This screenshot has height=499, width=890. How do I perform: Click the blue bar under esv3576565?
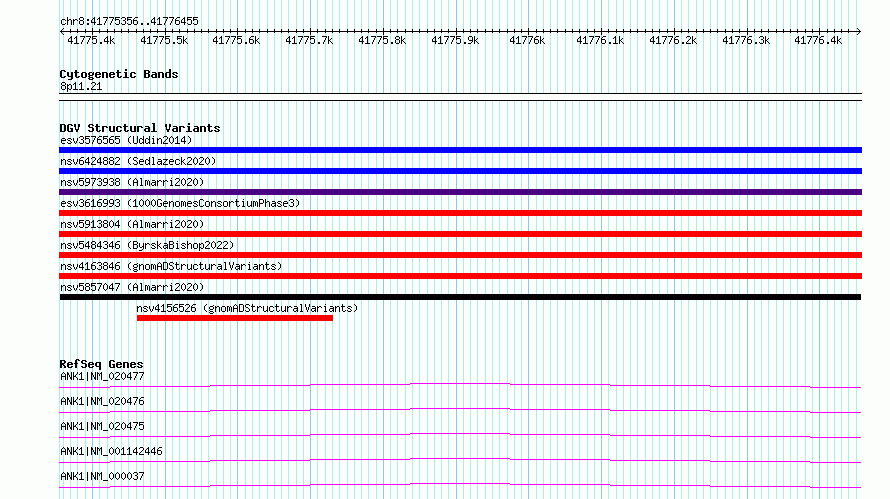[x=460, y=150]
